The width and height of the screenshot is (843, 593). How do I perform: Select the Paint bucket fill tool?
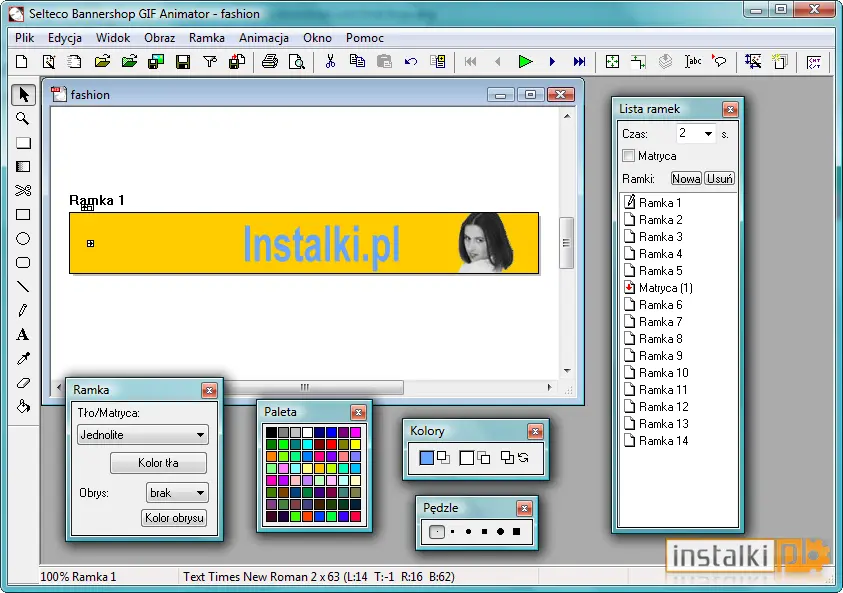[23, 406]
